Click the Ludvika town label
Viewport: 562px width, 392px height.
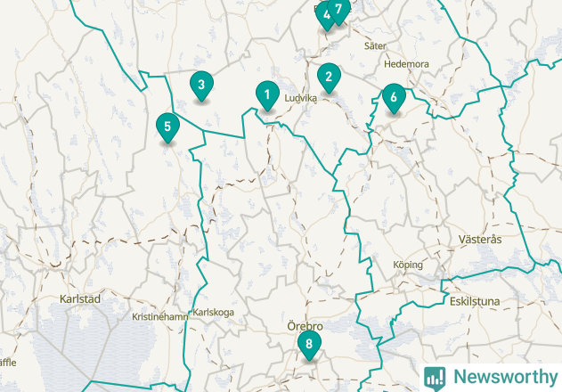click(x=300, y=98)
